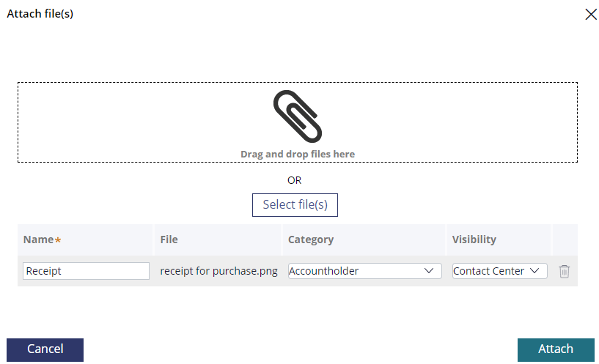
Task: Click the Drag and drop files here text
Action: coord(298,154)
